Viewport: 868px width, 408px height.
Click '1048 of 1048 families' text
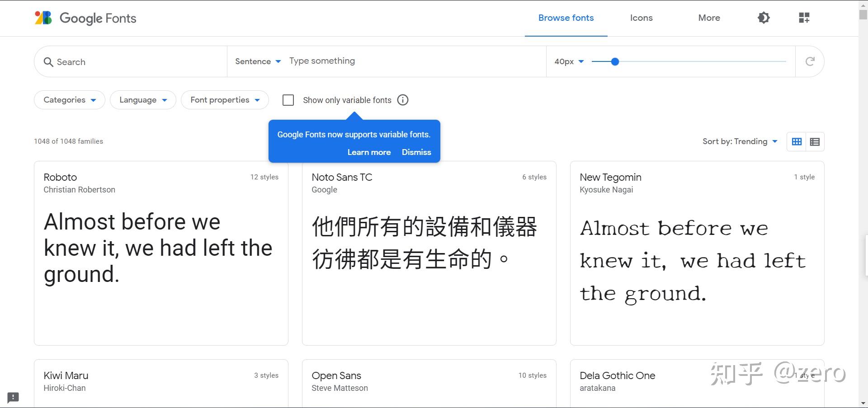coord(68,141)
